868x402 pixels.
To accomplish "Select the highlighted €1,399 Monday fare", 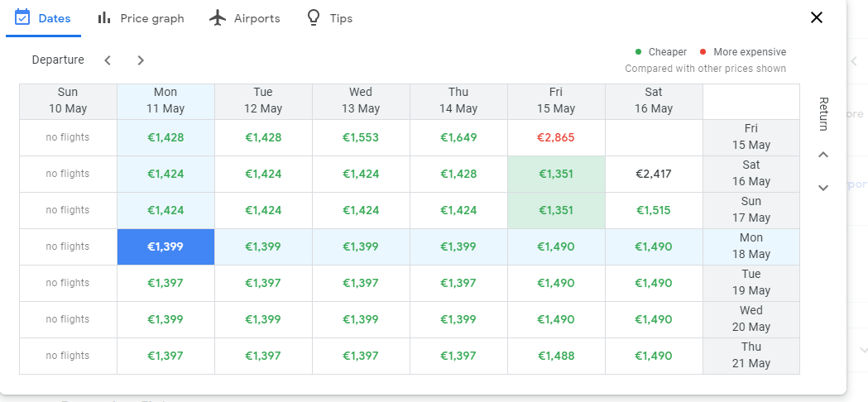I will coord(165,246).
